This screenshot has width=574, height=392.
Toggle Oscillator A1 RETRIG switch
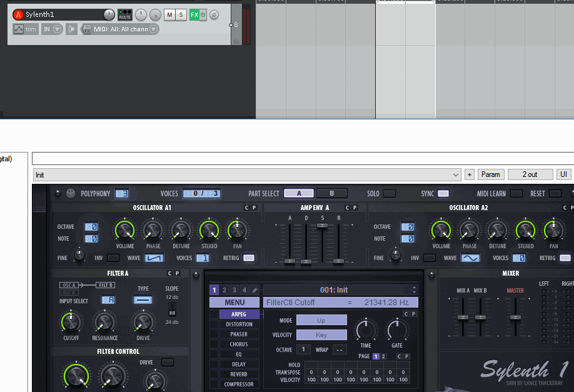[x=249, y=258]
